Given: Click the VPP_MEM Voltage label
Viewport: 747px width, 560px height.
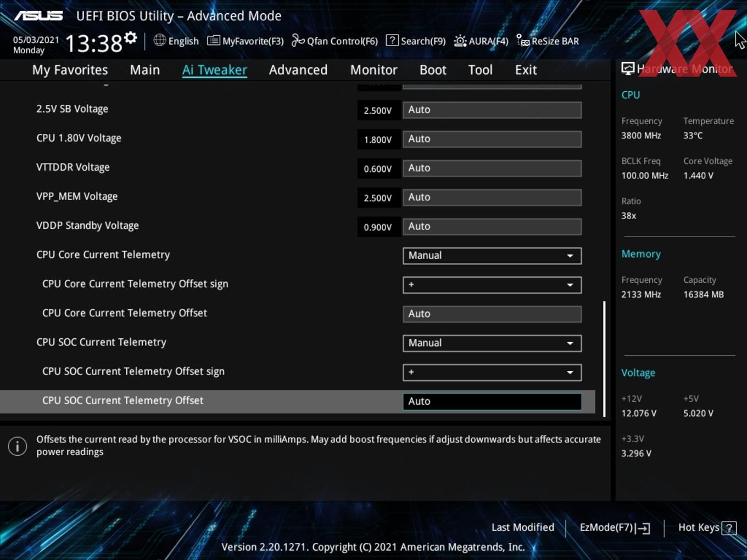Looking at the screenshot, I should pyautogui.click(x=77, y=196).
